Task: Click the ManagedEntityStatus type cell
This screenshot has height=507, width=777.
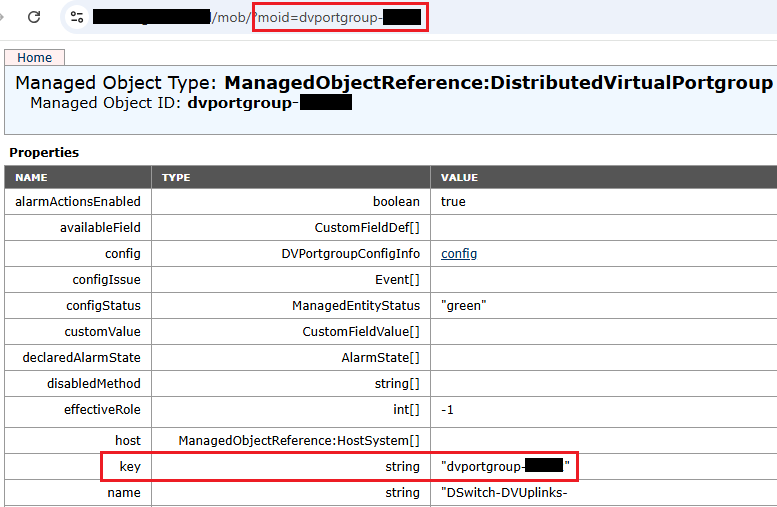Action: point(355,306)
